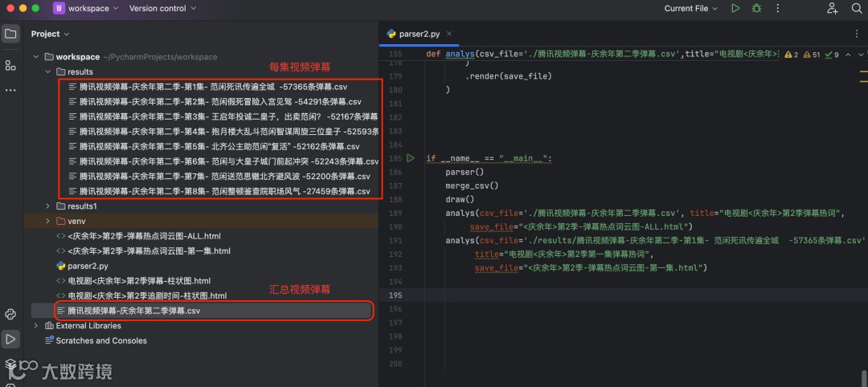Select 弹幕热点词云图-第一集.html file
Screen dimensions: 868x387
point(143,251)
